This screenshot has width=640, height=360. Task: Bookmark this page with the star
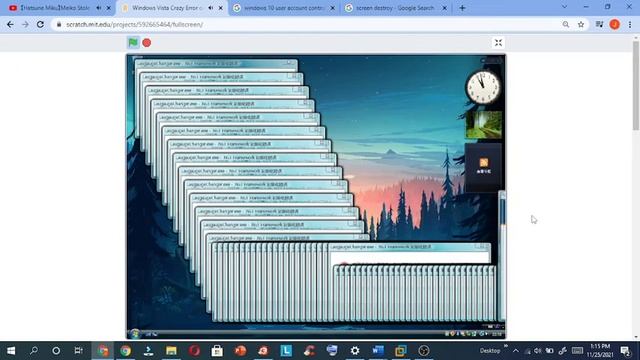pyautogui.click(x=581, y=24)
